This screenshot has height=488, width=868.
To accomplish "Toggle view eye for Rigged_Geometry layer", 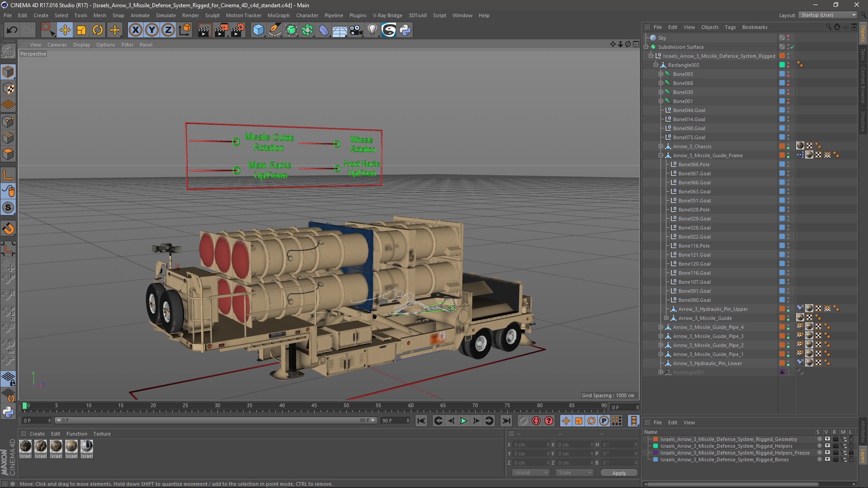I will 827,439.
